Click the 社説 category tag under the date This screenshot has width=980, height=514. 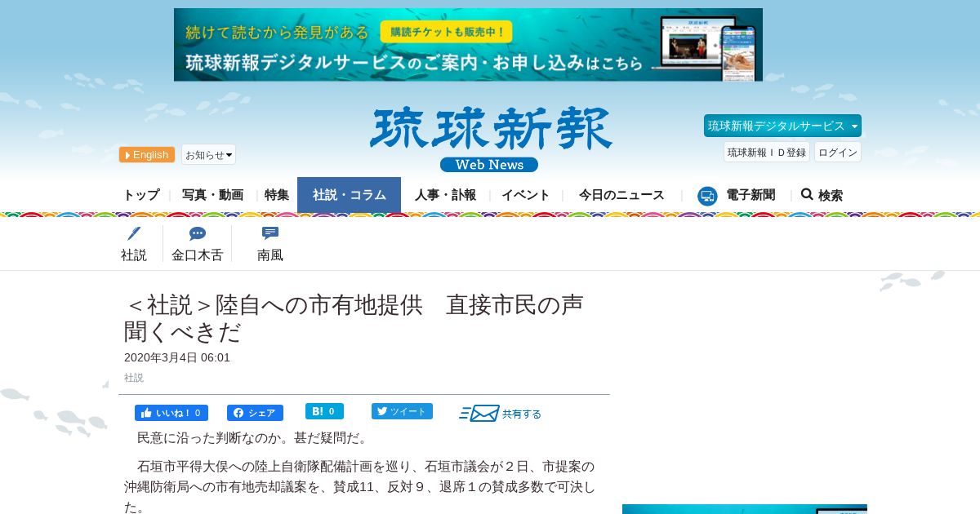[134, 378]
